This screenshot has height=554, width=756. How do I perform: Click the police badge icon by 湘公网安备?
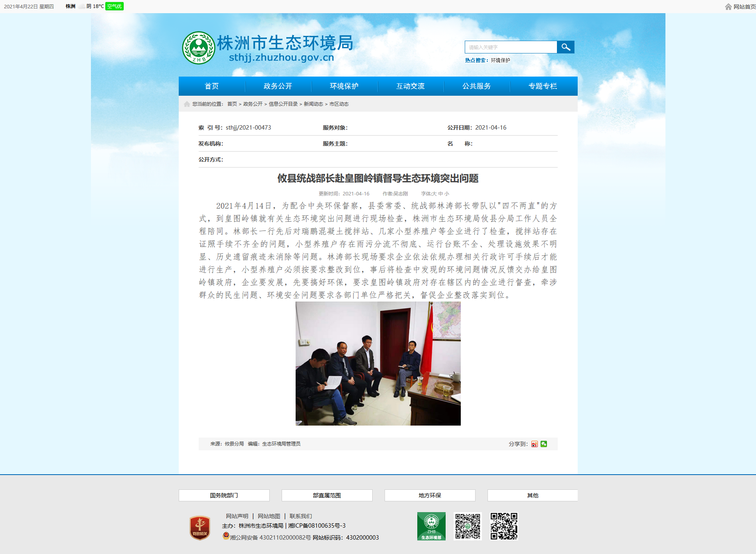pos(226,536)
